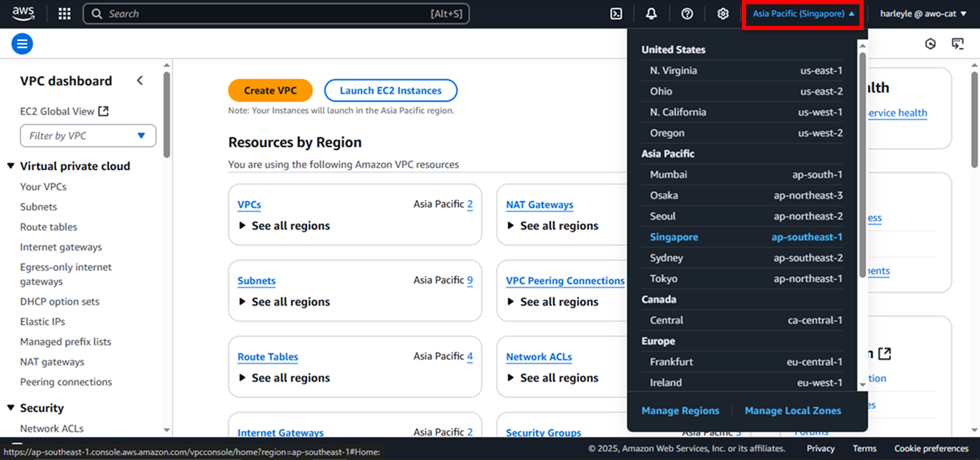The width and height of the screenshot is (980, 460).
Task: Open the Network ACLs card link
Action: (539, 357)
